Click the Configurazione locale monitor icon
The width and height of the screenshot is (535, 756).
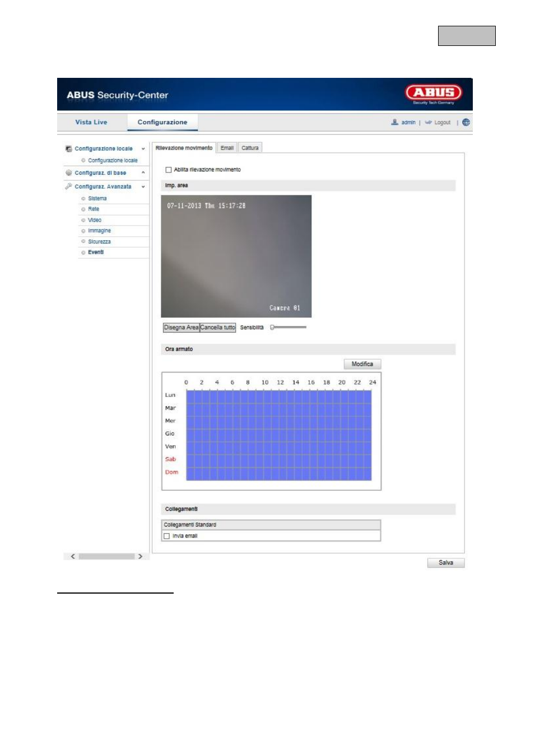[x=68, y=148]
